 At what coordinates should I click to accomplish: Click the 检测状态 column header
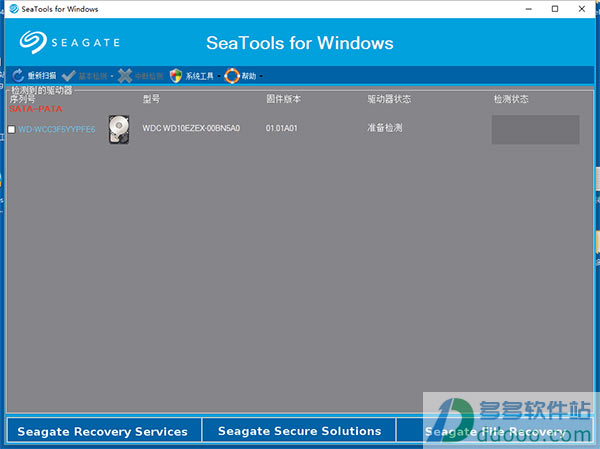511,99
